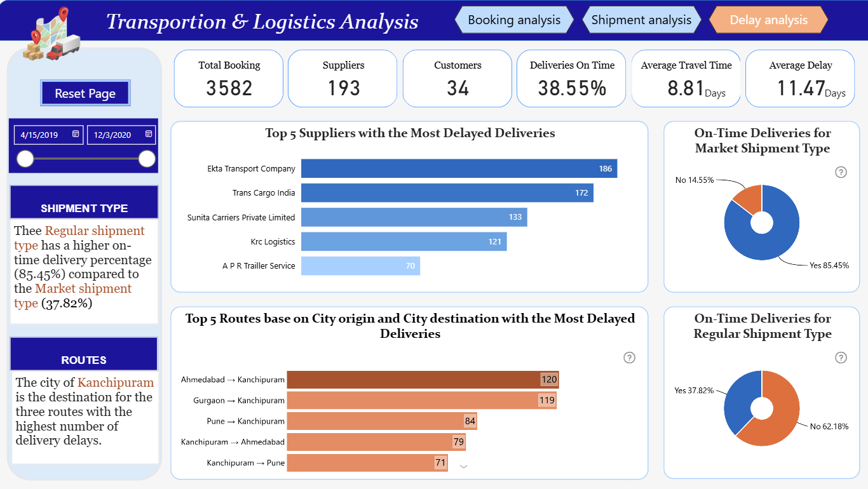Click help icon on Market Shipment Type donut
Screen dimensions: 868x489
click(841, 172)
